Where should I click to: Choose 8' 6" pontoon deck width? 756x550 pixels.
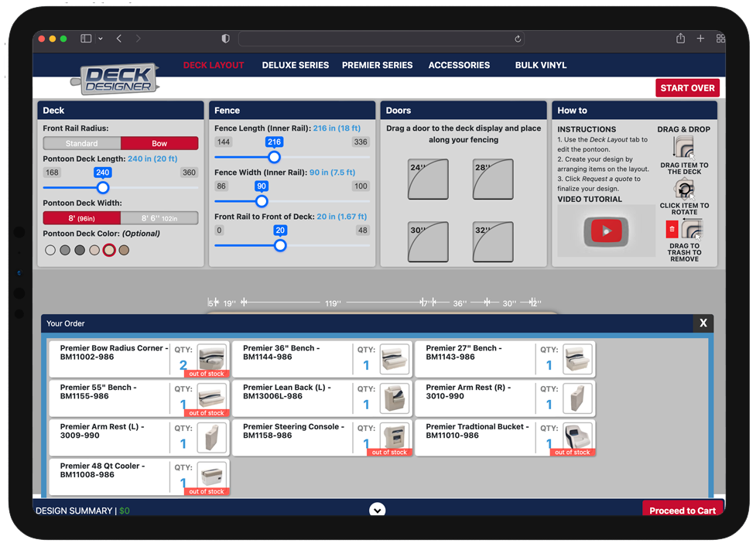click(x=159, y=218)
